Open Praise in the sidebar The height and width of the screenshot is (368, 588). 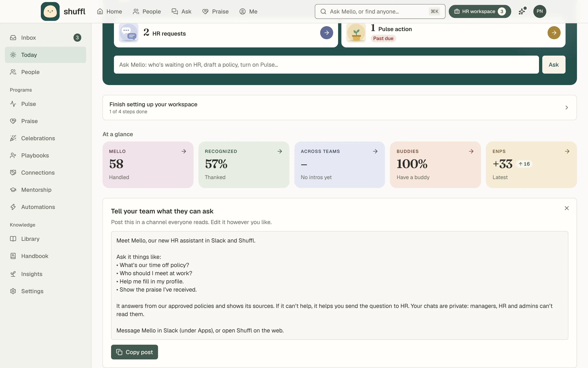[x=46, y=121]
